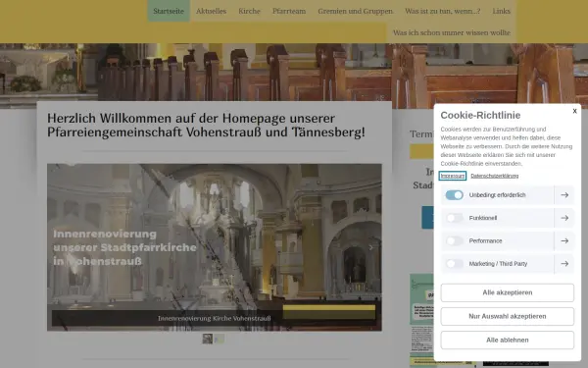Viewport: 588px width, 368px height.
Task: Click Nur Auswahl akzeptieren button
Action: point(507,316)
